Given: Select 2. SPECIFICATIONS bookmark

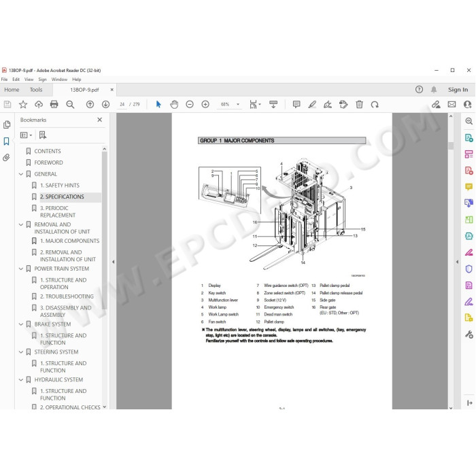Looking at the screenshot, I should point(62,197).
